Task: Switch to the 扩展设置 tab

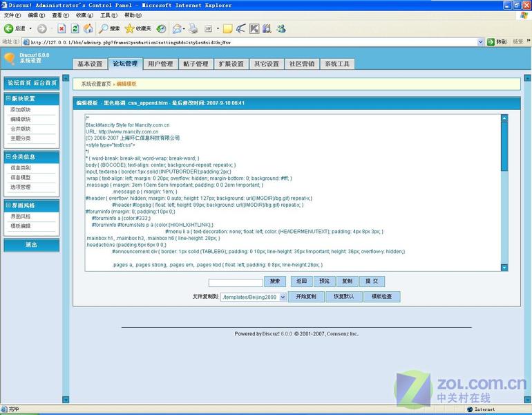Action: (x=231, y=64)
